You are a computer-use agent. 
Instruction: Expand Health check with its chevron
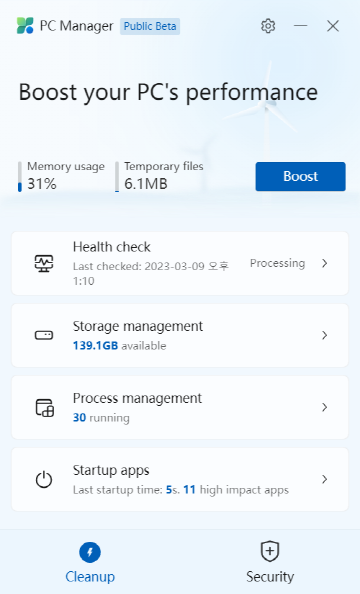[x=324, y=263]
